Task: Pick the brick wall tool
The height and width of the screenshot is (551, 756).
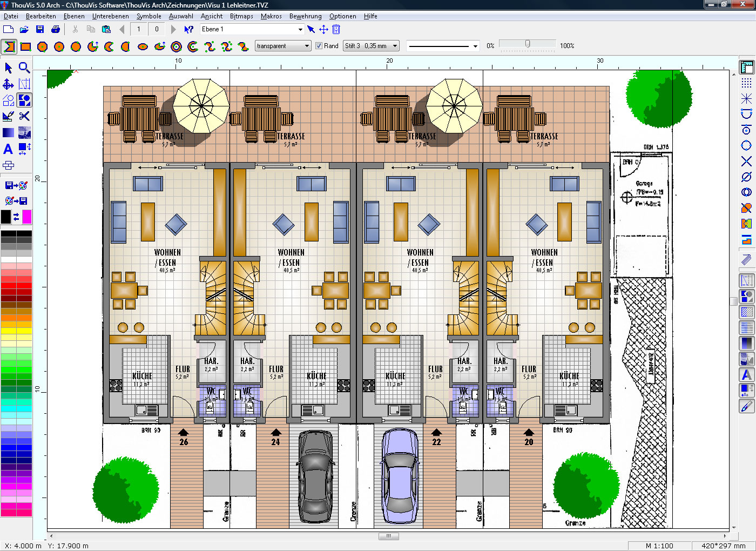Action: (8, 165)
